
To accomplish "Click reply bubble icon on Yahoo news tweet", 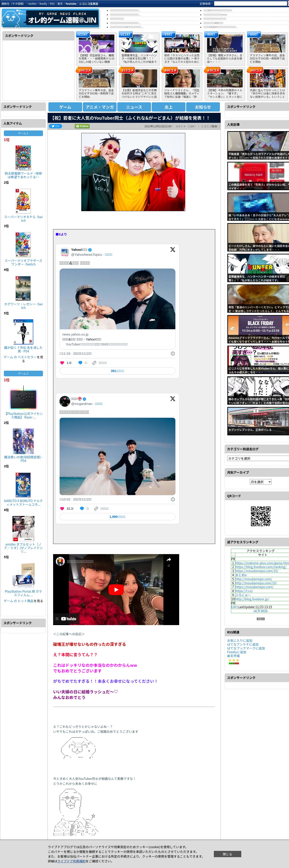I will click(80, 363).
